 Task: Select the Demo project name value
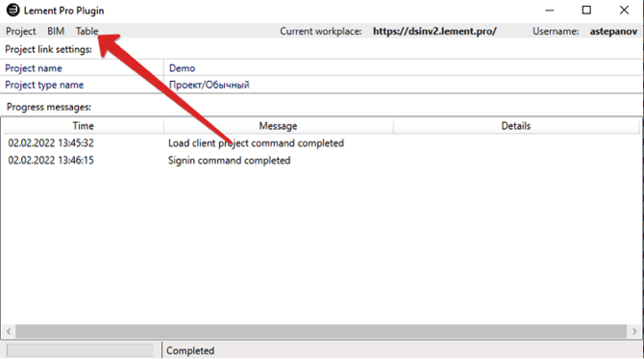[x=182, y=68]
